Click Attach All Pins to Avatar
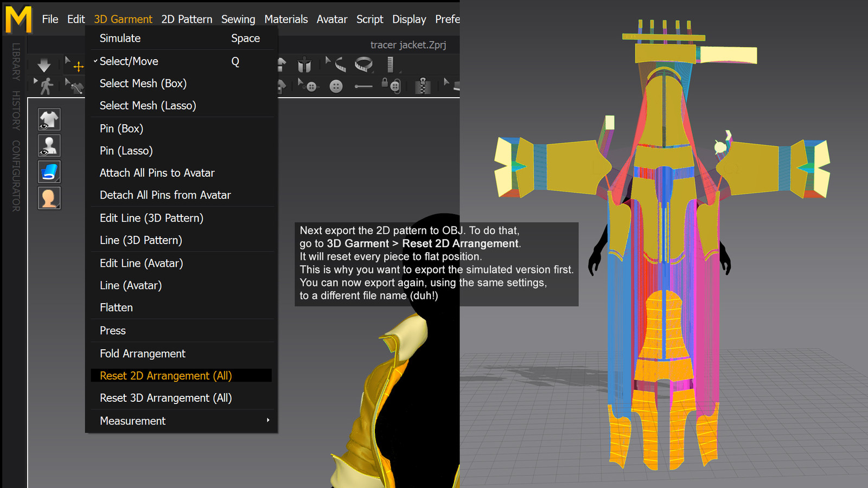868x488 pixels. 181,173
